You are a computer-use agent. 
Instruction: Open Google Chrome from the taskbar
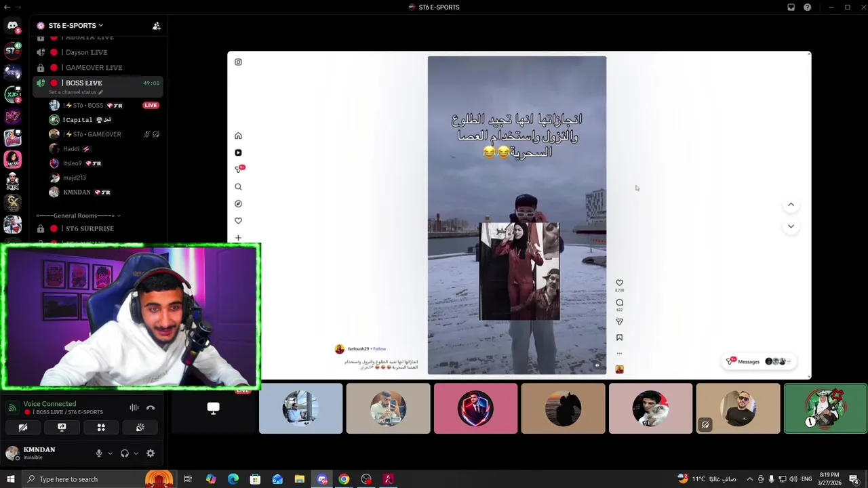[344, 479]
